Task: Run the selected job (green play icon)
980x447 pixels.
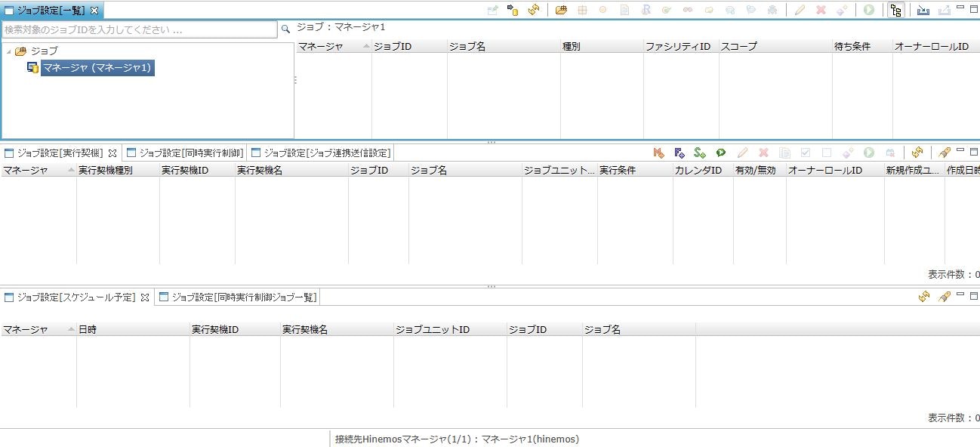Action: tap(868, 10)
